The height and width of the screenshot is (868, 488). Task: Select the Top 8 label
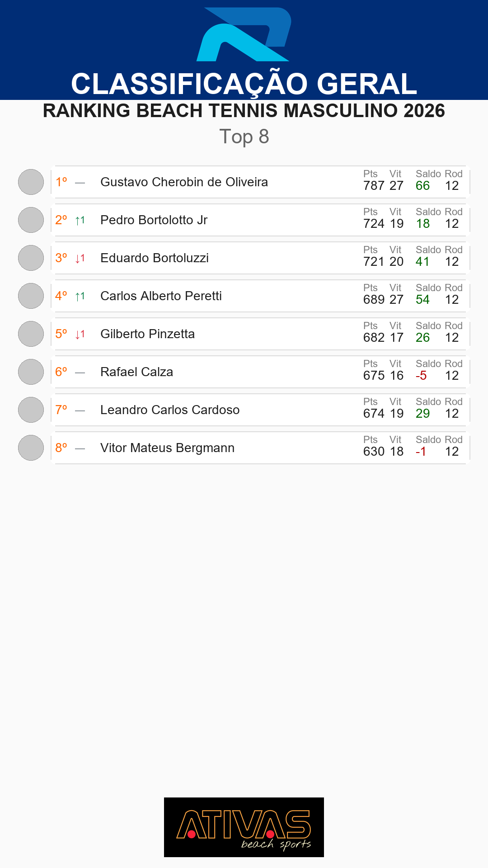click(x=244, y=137)
